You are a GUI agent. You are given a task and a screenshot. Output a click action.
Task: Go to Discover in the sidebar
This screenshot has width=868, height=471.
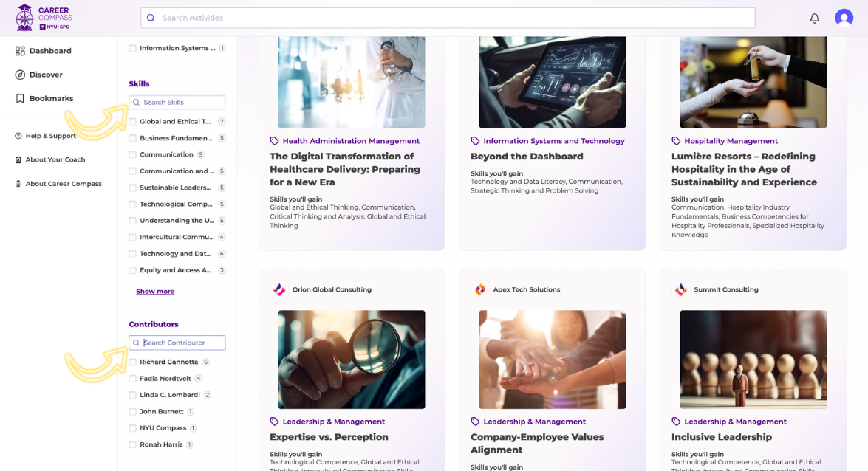point(45,75)
